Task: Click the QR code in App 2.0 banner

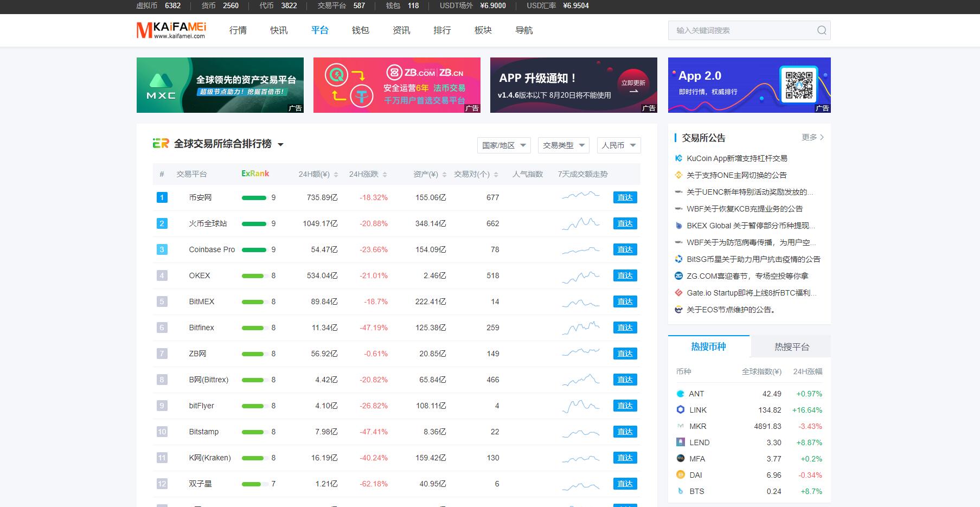Action: point(798,85)
